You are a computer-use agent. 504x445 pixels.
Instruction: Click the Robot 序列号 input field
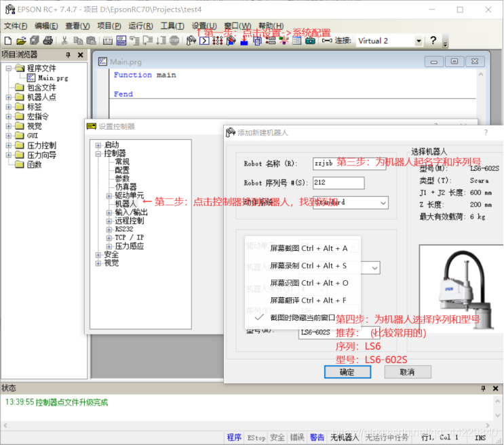click(x=338, y=182)
